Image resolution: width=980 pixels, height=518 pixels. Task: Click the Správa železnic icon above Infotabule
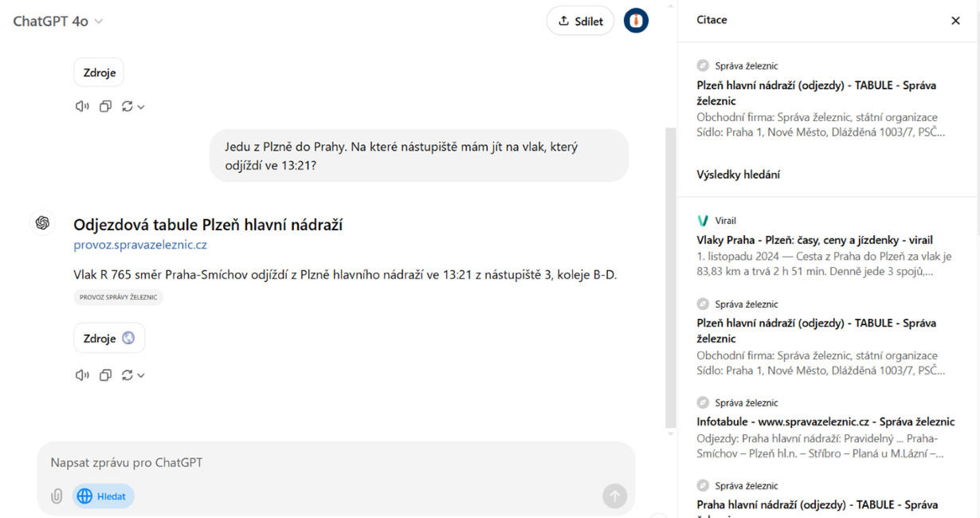703,402
